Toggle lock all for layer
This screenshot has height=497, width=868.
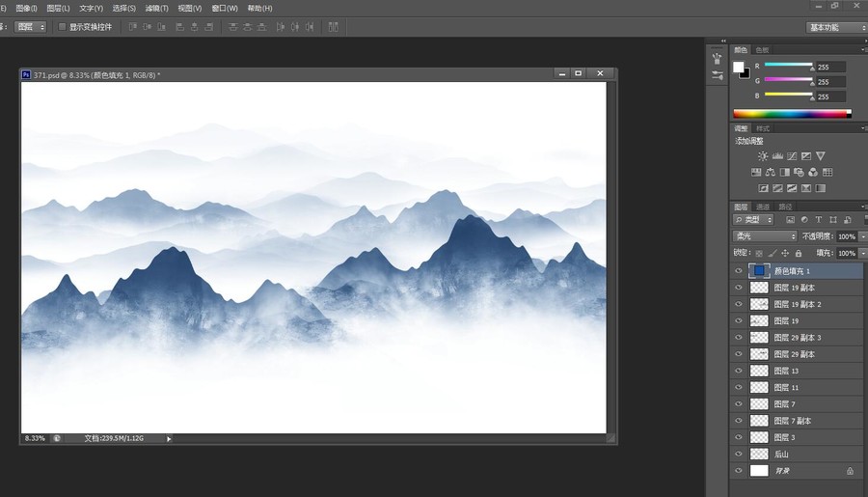click(799, 253)
